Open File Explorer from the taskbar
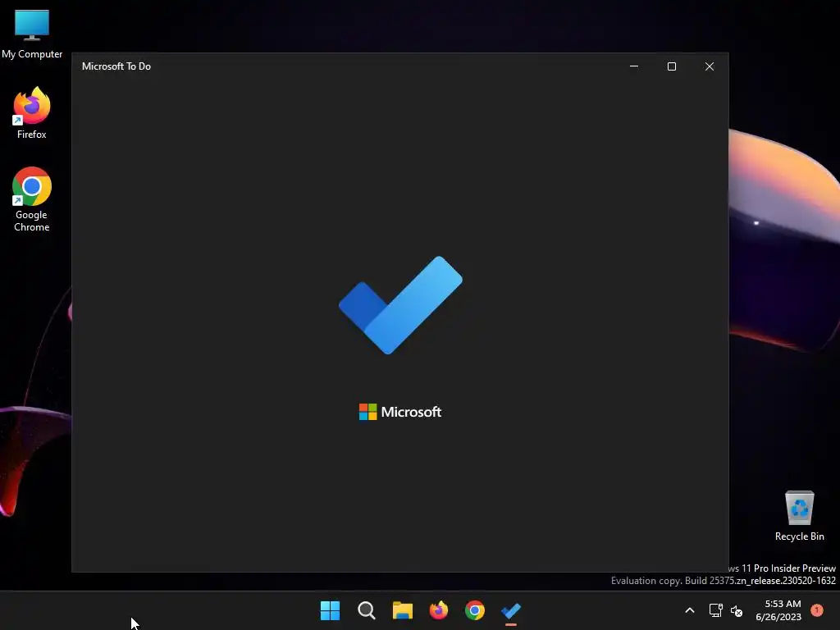 coord(402,610)
